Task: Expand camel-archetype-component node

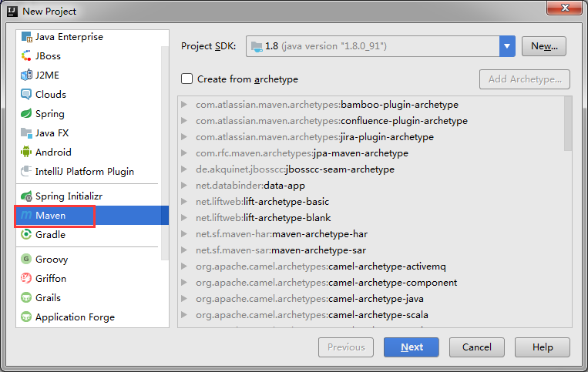Action: [x=184, y=282]
